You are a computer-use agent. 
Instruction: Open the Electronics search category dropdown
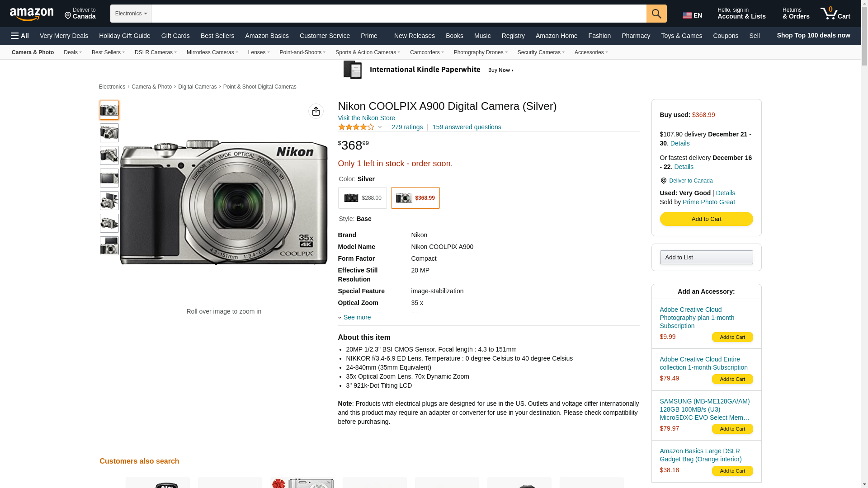click(x=131, y=14)
